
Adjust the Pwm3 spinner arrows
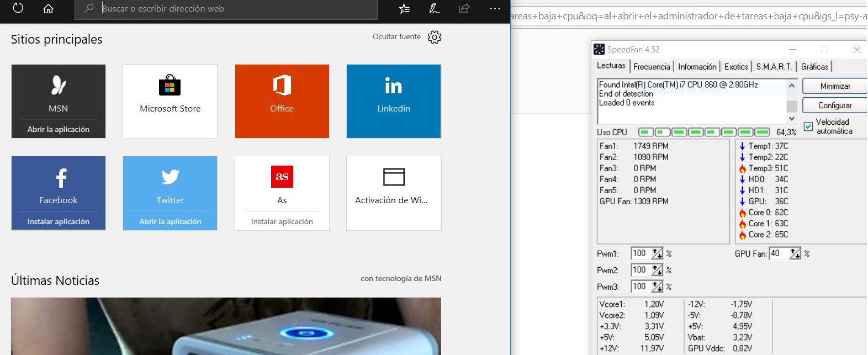coord(657,287)
